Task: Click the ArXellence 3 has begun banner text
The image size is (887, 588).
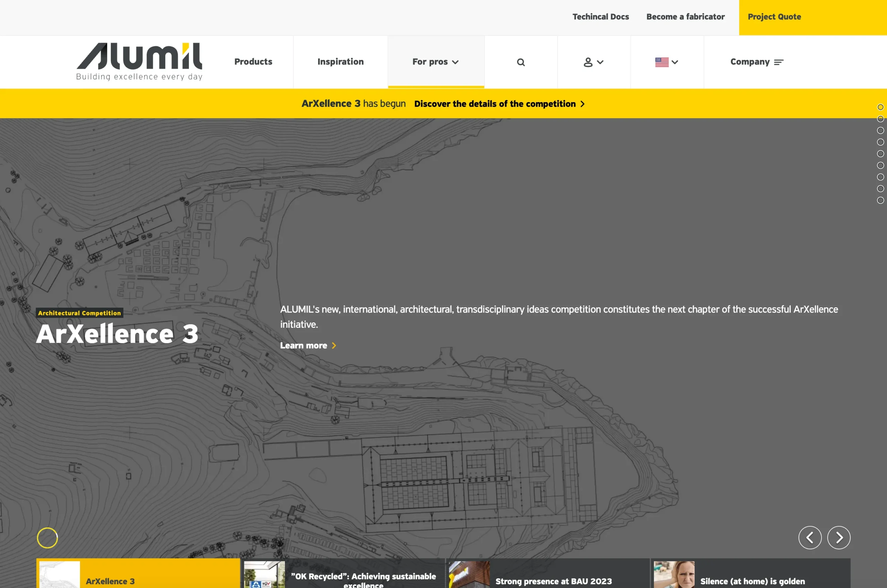Action: (353, 104)
